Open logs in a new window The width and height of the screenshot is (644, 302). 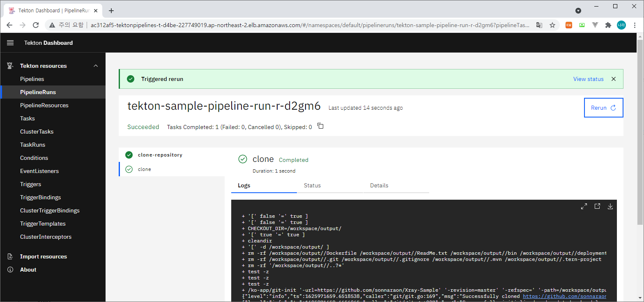[x=597, y=206]
